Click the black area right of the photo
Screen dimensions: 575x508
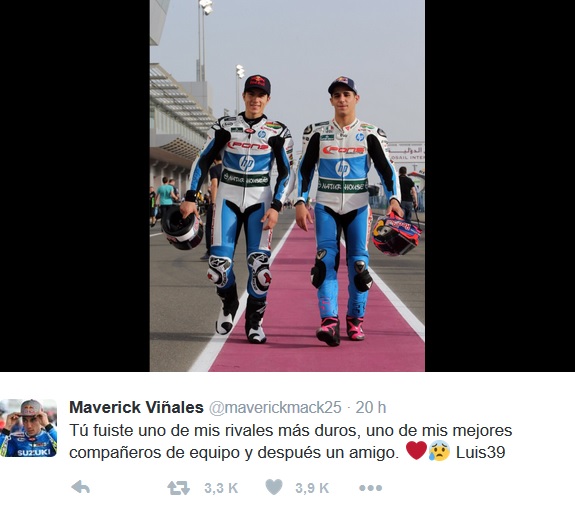pyautogui.click(x=500, y=186)
